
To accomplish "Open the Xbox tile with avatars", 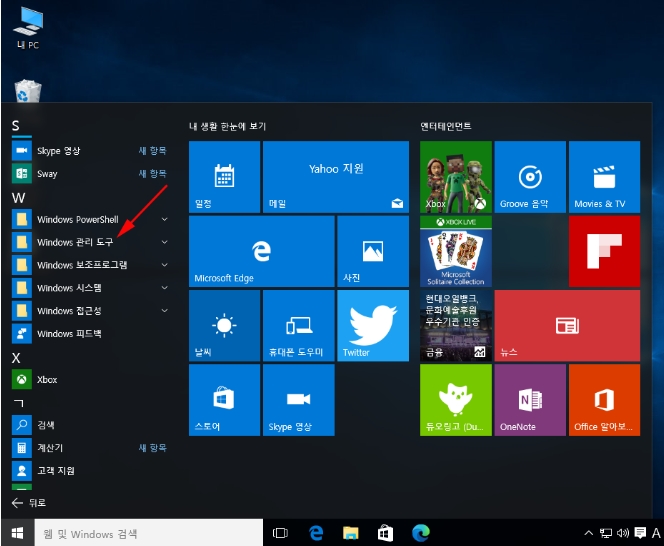I will tap(456, 177).
